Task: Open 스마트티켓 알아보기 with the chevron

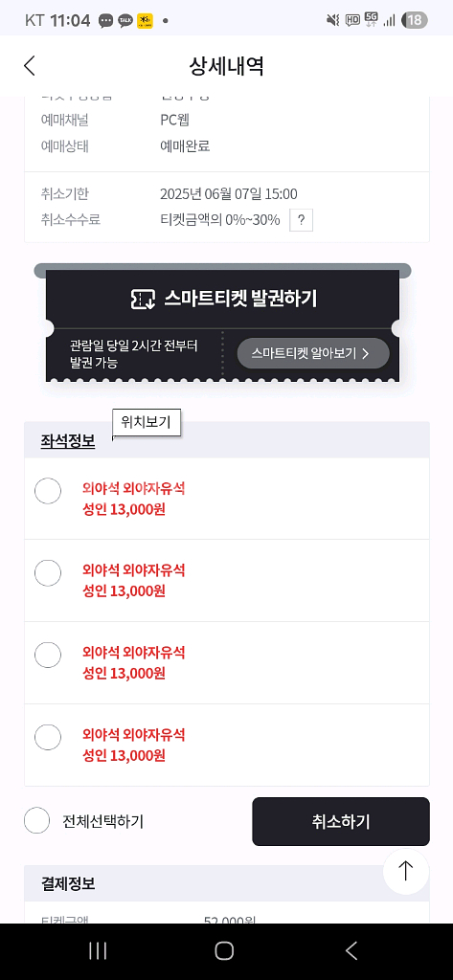Action: click(313, 353)
